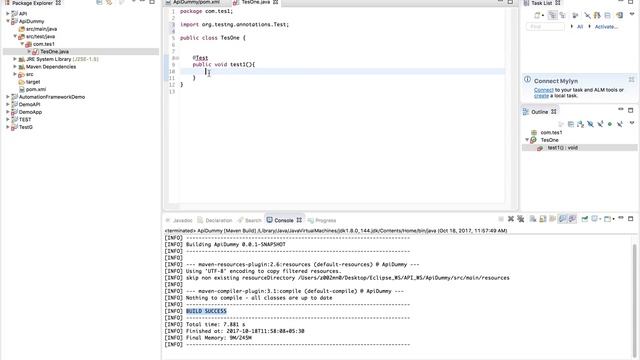Click the Find field in Task List

(545, 27)
